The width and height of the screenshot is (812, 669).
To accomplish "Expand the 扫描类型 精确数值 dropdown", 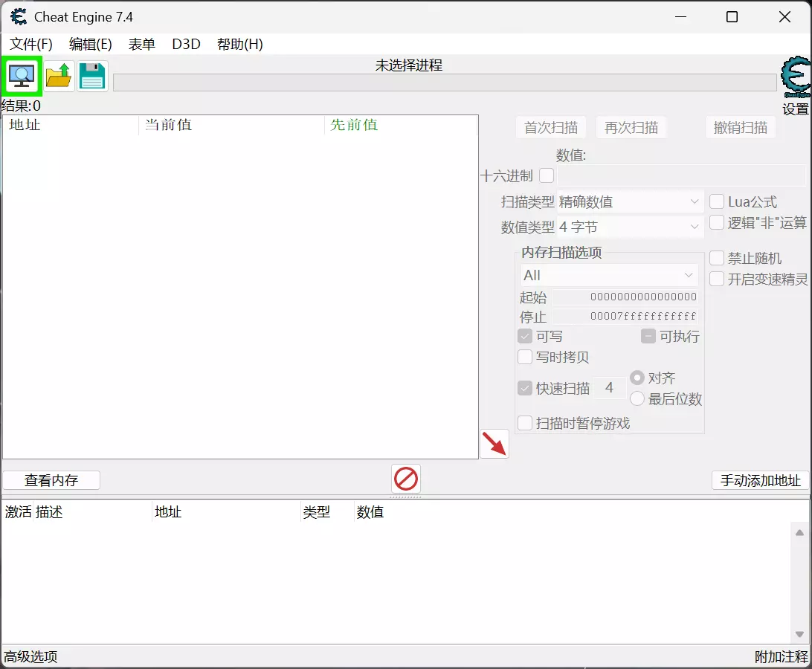I will point(631,201).
